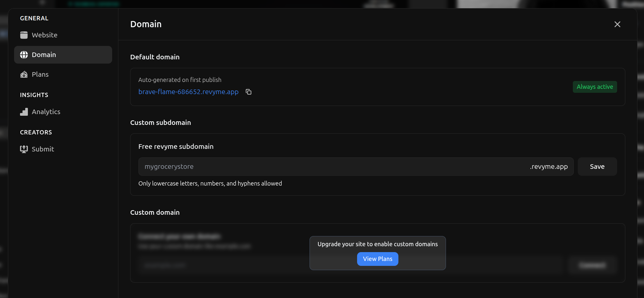The image size is (644, 298).
Task: Click the Analytics bar chart icon
Action: pyautogui.click(x=24, y=112)
